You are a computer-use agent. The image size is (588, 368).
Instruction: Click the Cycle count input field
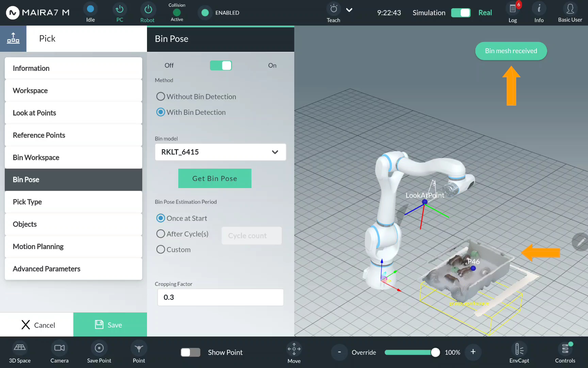pos(252,236)
